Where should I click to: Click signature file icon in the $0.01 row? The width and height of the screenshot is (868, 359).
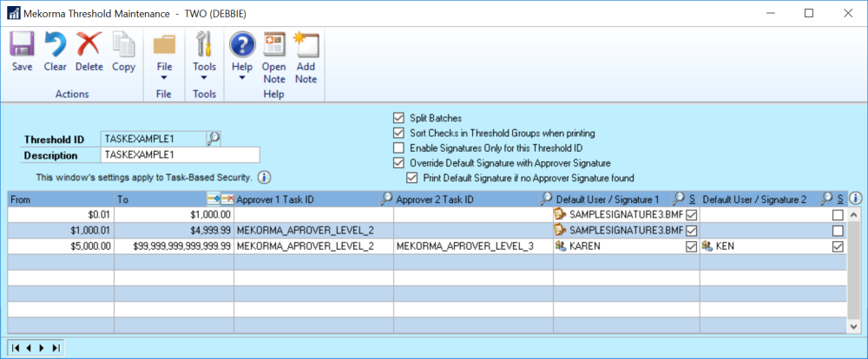(560, 215)
